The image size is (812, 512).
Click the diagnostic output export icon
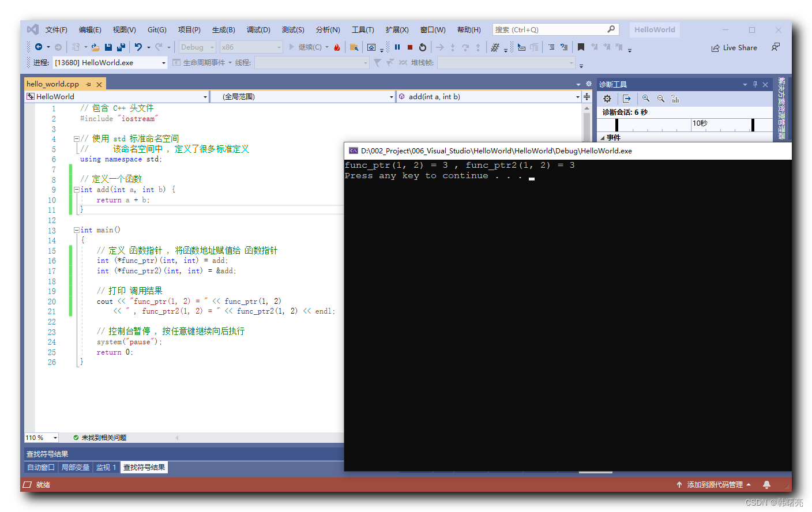pos(627,99)
